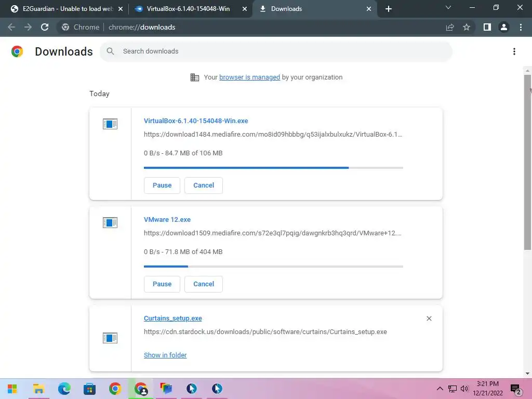Click the search magnifier icon

(x=110, y=51)
